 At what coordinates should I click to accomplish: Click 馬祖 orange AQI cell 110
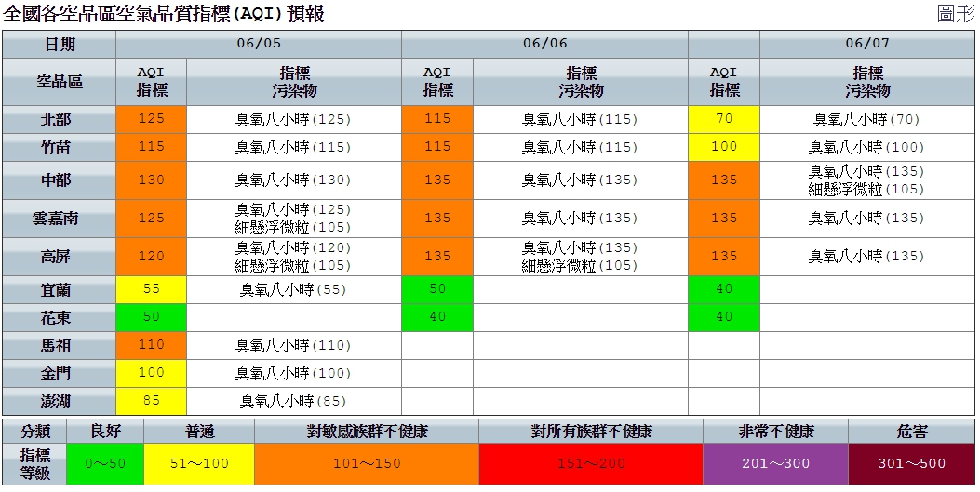[152, 345]
